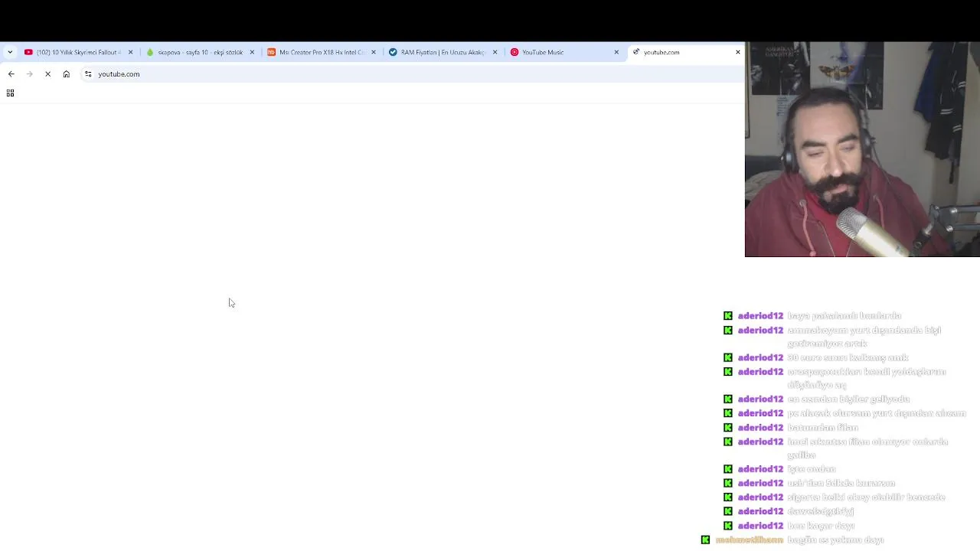Click the streamer webcam feed
The image size is (980, 551).
pos(862,149)
